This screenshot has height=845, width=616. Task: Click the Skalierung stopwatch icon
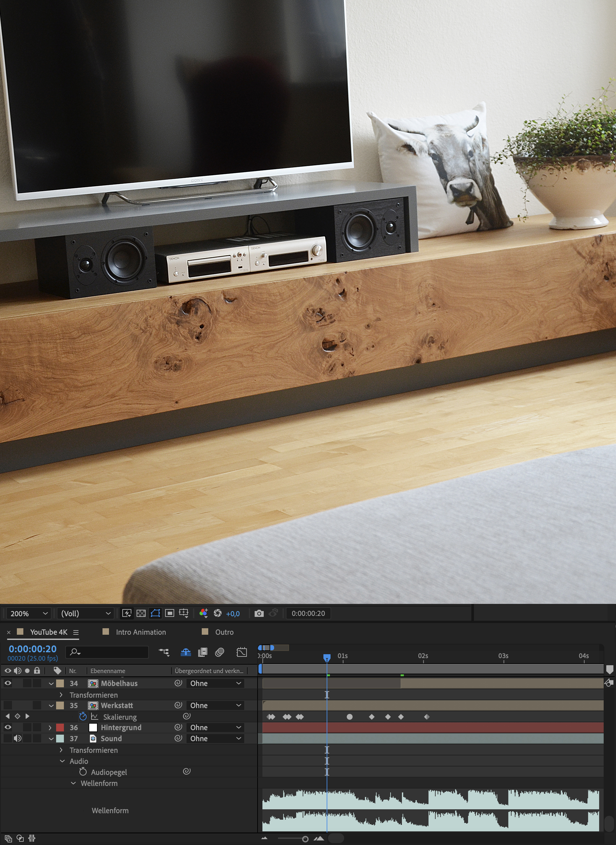(83, 716)
